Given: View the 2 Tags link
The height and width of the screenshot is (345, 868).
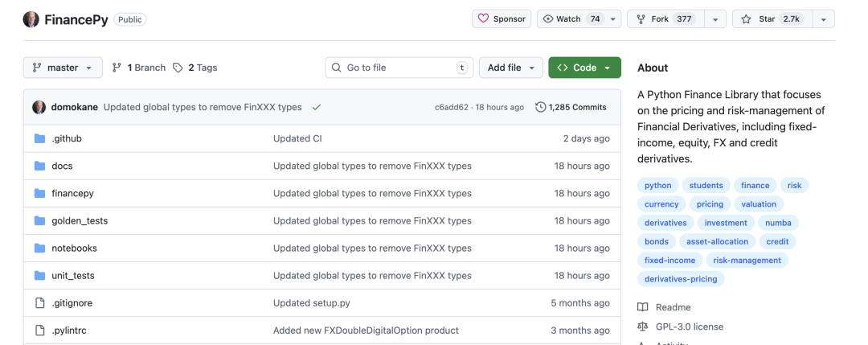Looking at the screenshot, I should pos(195,68).
